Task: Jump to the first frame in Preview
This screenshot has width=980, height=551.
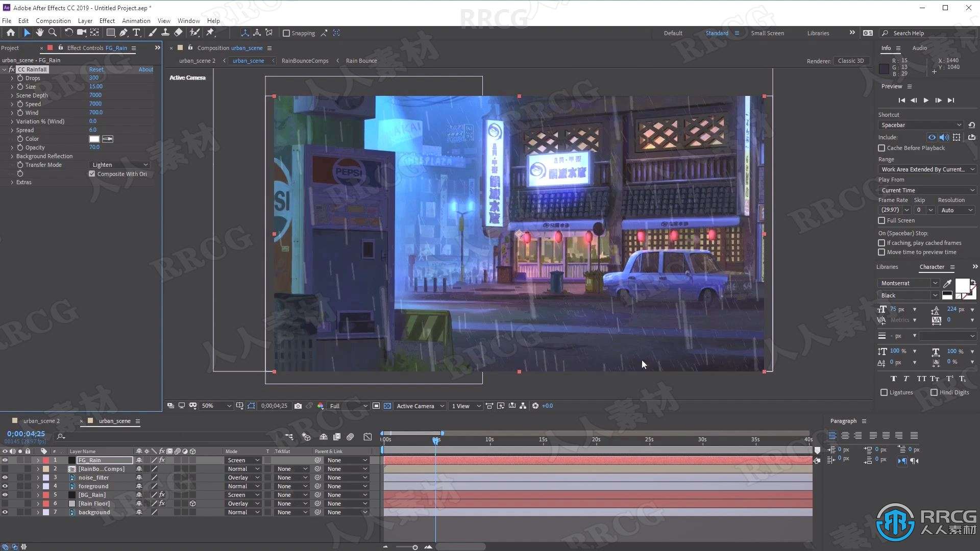Action: click(902, 101)
